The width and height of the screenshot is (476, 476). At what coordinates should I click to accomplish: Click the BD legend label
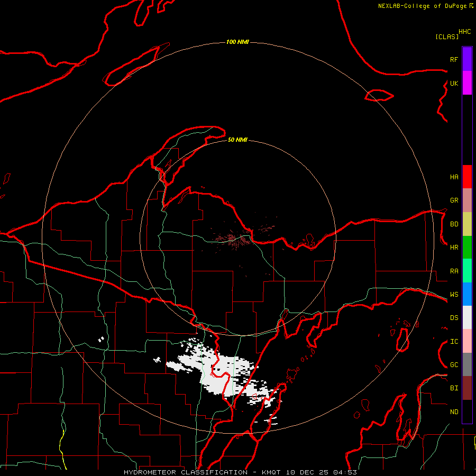click(x=454, y=224)
